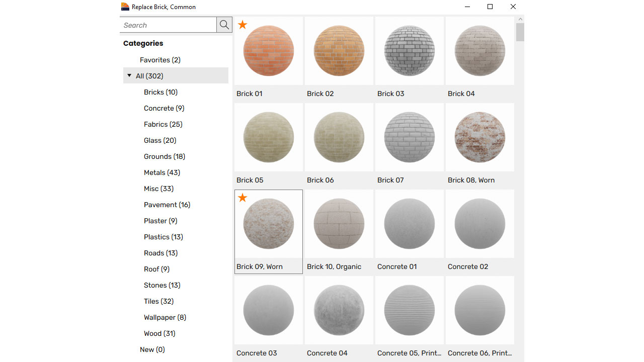Open the Stones (13) category
The width and height of the screenshot is (644, 362).
coord(162,285)
